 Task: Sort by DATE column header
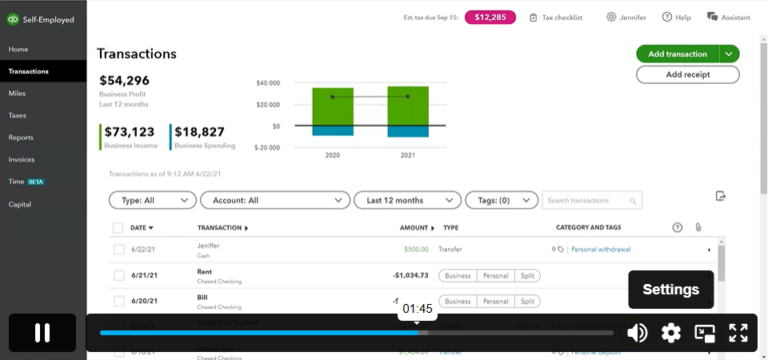(x=142, y=228)
